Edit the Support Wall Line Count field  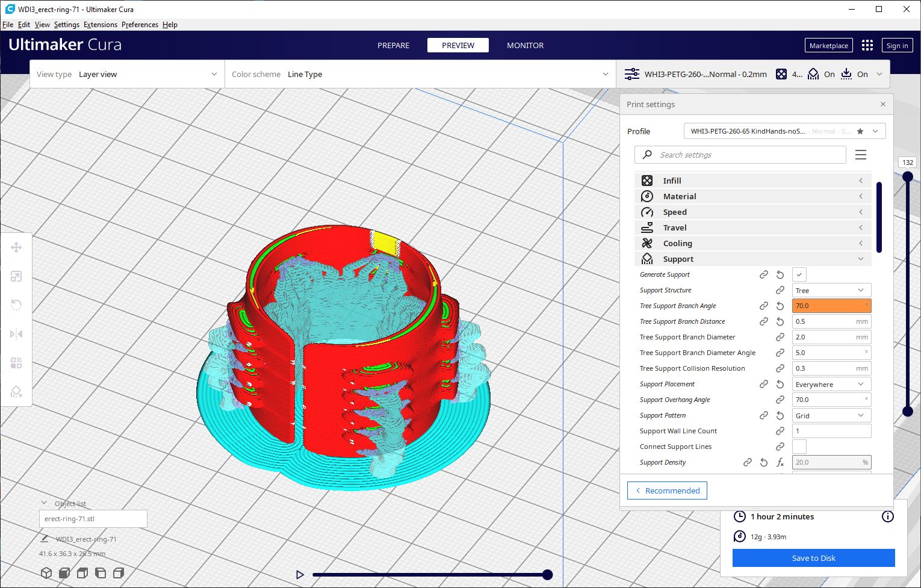coord(831,431)
